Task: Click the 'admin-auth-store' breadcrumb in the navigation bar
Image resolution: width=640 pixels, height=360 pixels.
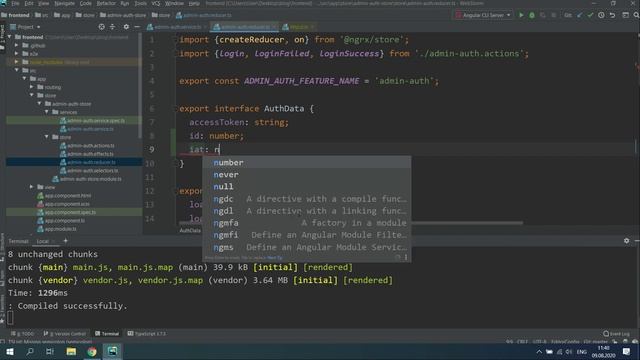Action: click(123, 15)
